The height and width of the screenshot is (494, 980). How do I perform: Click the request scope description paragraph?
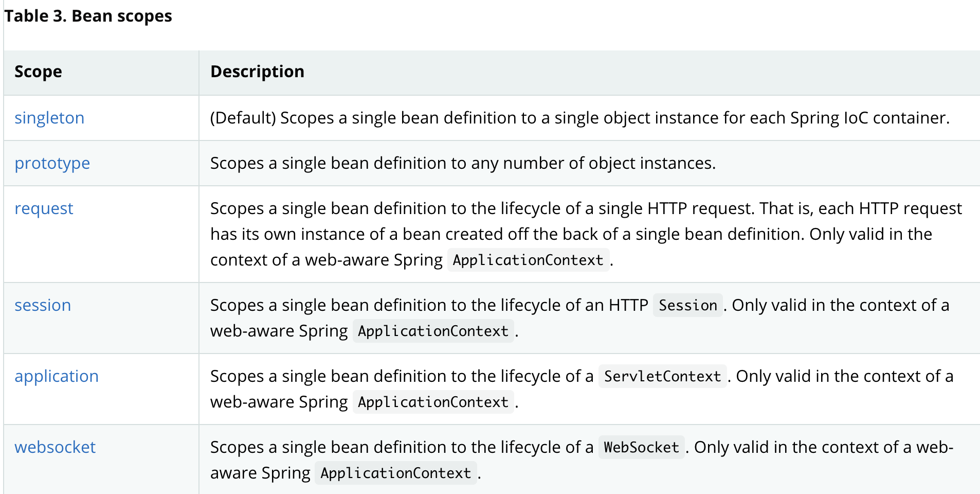coord(586,234)
